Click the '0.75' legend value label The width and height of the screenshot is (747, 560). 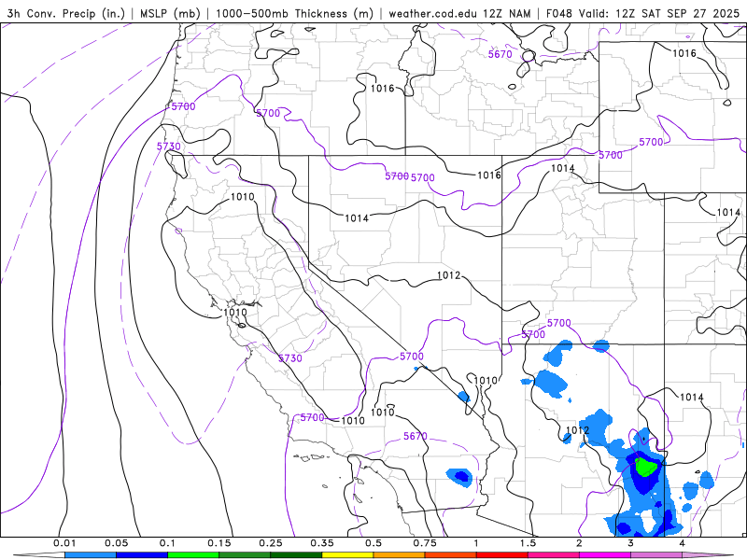pyautogui.click(x=425, y=543)
